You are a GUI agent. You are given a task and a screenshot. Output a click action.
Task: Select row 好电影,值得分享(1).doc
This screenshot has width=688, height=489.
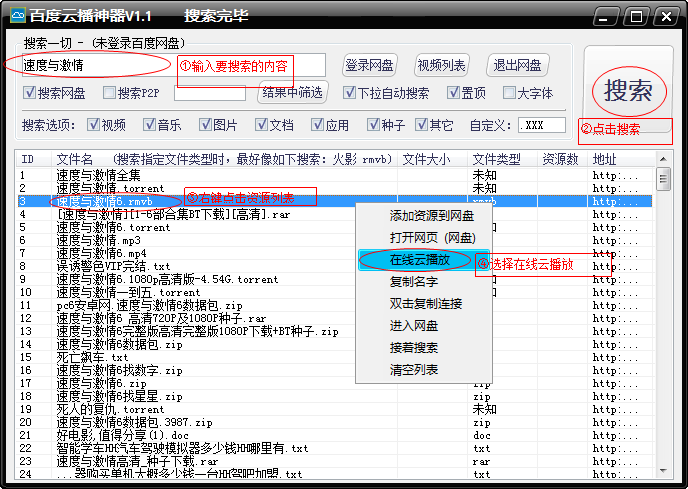pos(334,435)
